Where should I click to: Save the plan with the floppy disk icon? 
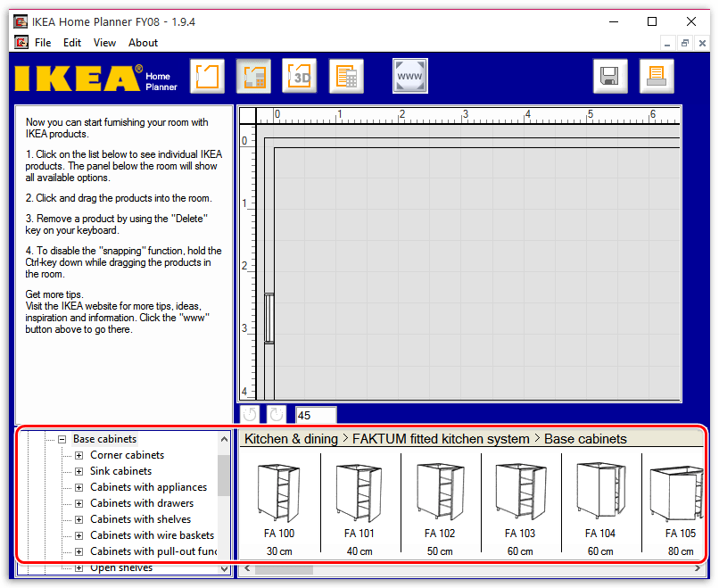pyautogui.click(x=610, y=76)
